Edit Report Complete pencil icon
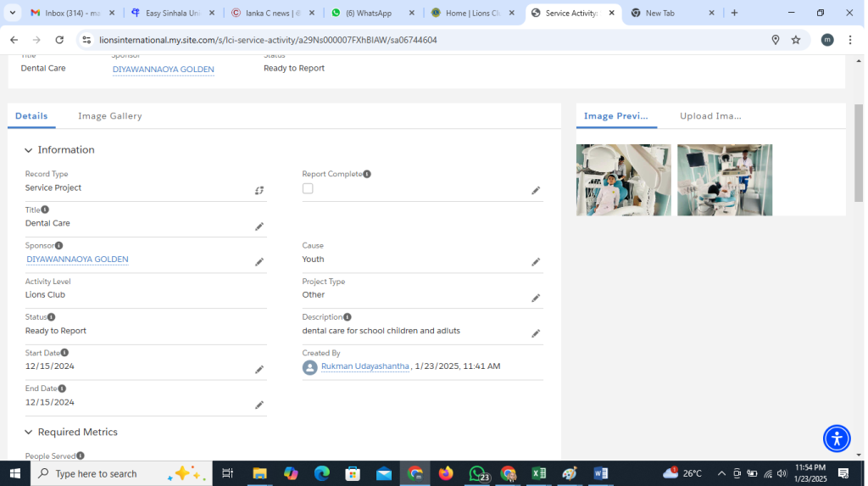Screen dimensions: 868x486 click(536, 191)
